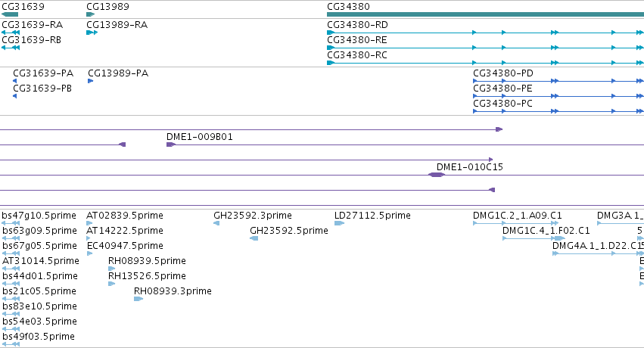Viewport: 644px width, 348px height.
Task: Click the LD27112.5prime EST glyph
Action: point(339,223)
